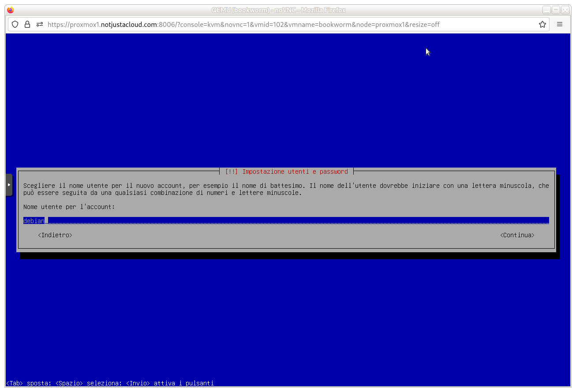The width and height of the screenshot is (576, 392).
Task: Click the Firefox logo in the title bar
Action: [11, 10]
